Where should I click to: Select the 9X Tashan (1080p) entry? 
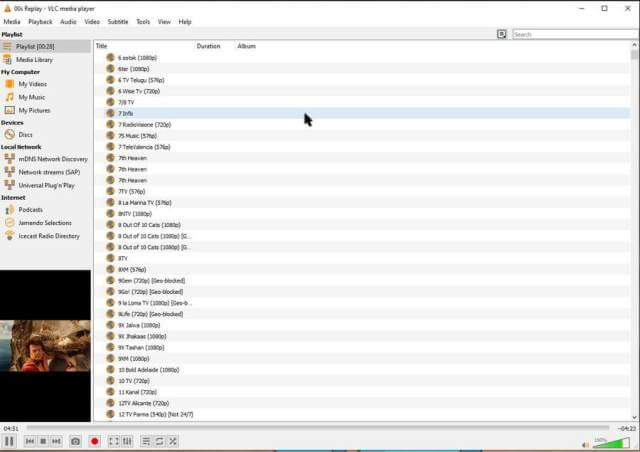click(362, 347)
